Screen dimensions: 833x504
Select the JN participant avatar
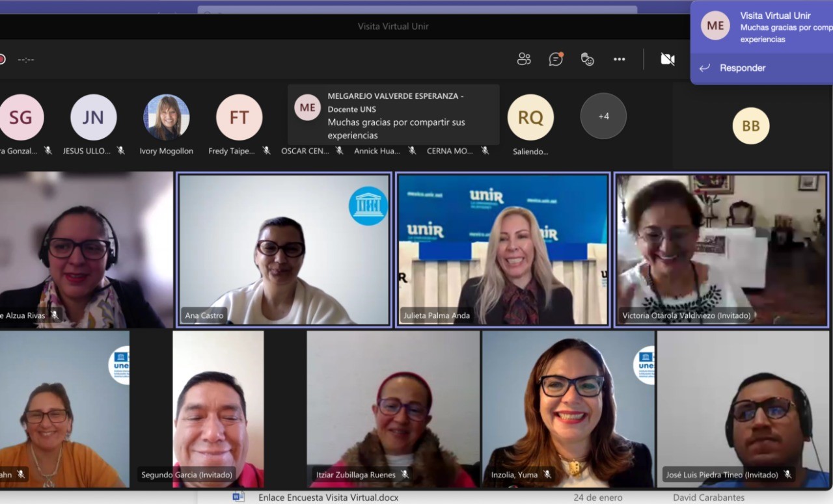point(93,117)
